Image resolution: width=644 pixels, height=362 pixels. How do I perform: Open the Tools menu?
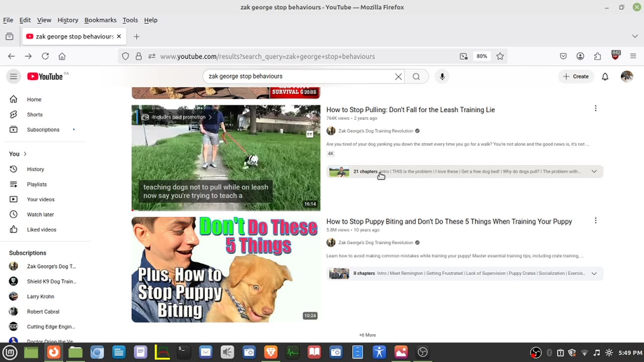(130, 20)
